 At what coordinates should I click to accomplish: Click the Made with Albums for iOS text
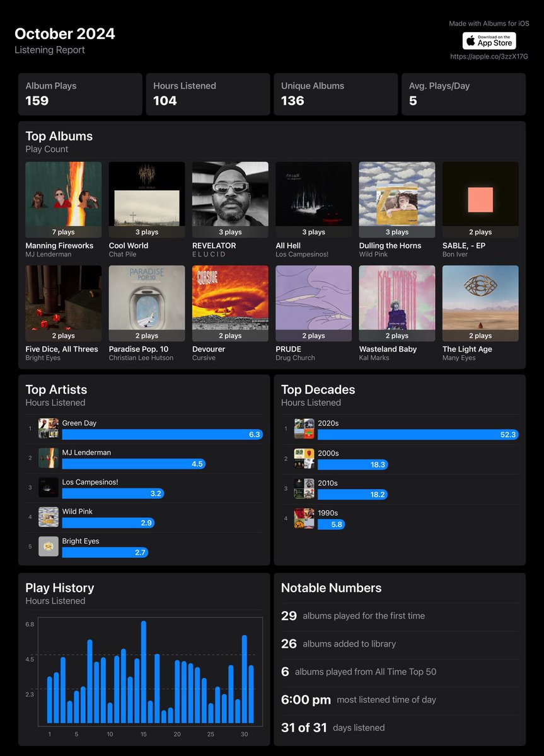tap(489, 23)
